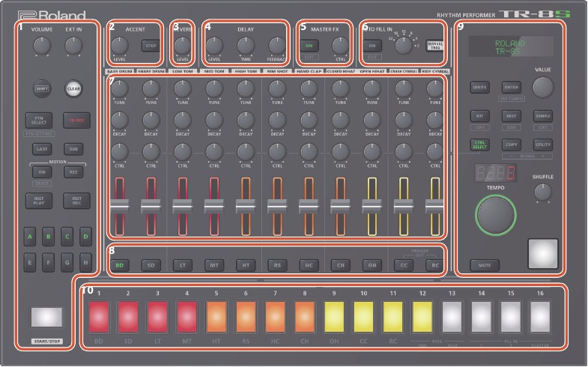
Task: Select the CC instrument button
Action: (x=404, y=265)
